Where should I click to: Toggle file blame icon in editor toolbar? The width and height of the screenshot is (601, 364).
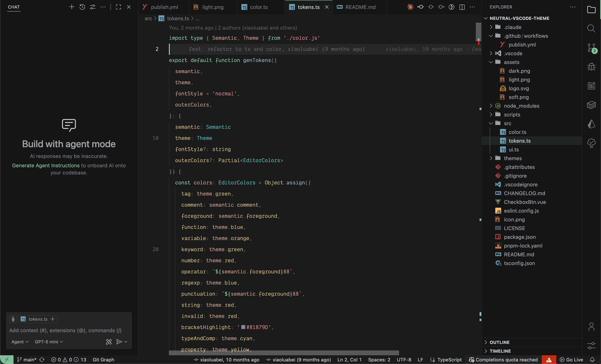[x=452, y=7]
